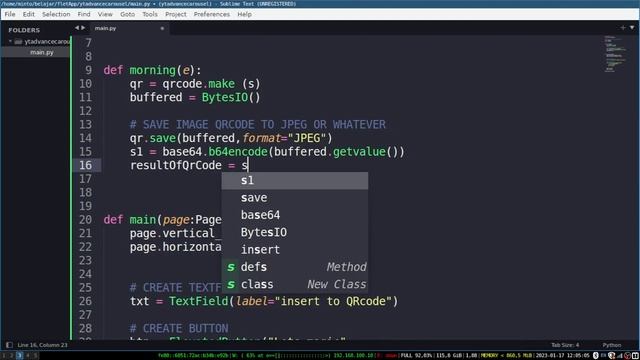The width and height of the screenshot is (640, 360).
Task: Change the Python syntax in status bar
Action: coord(611,345)
